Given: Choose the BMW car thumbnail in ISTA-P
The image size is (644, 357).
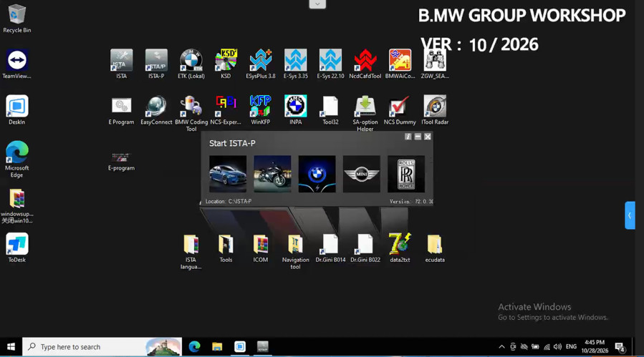Looking at the screenshot, I should [228, 174].
